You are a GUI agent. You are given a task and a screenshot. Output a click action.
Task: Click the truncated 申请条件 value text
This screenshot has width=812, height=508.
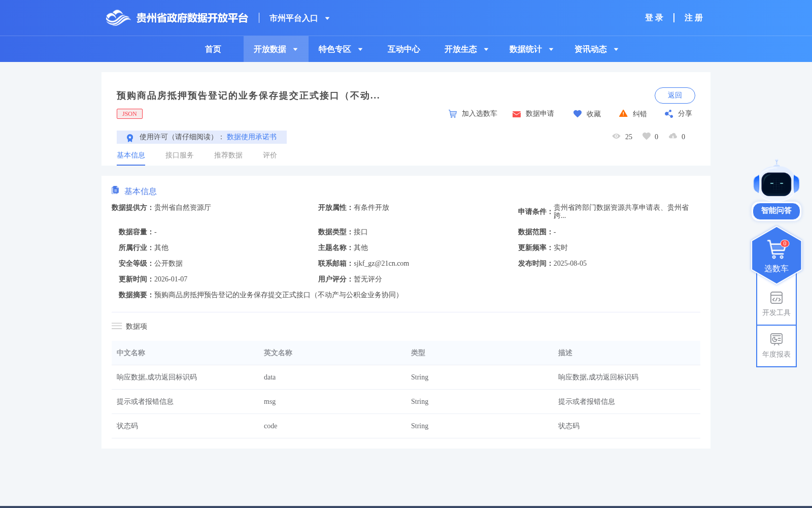coord(621,211)
